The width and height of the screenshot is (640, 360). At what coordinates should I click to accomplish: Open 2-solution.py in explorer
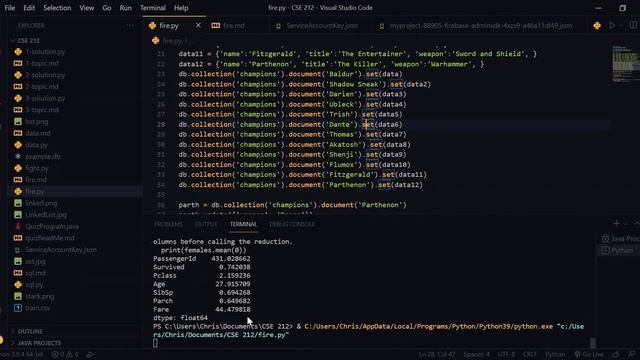(x=45, y=75)
